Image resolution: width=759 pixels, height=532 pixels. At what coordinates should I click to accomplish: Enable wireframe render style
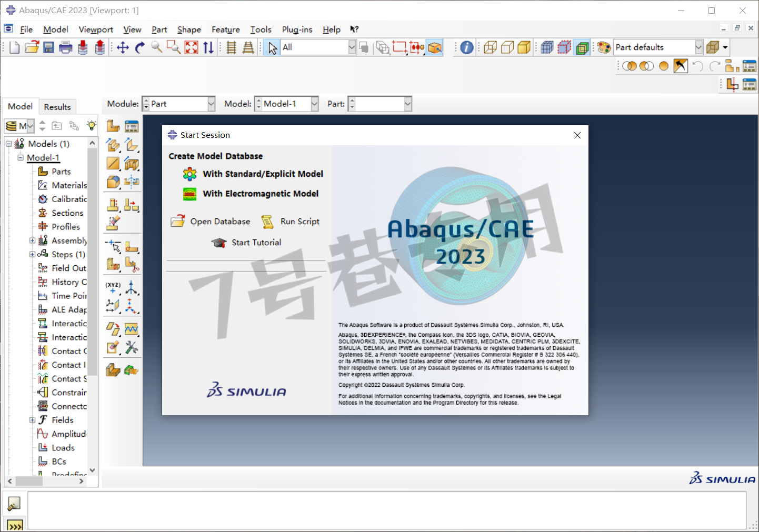[x=490, y=47]
